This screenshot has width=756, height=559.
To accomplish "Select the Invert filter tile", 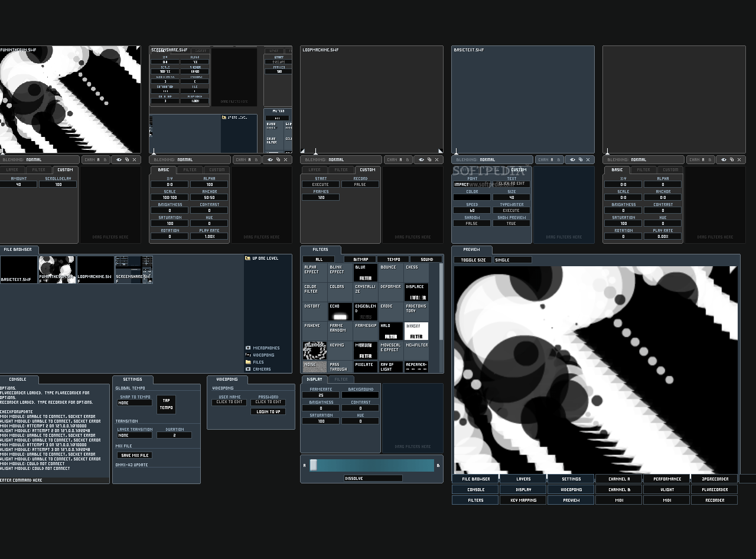I will tap(416, 331).
